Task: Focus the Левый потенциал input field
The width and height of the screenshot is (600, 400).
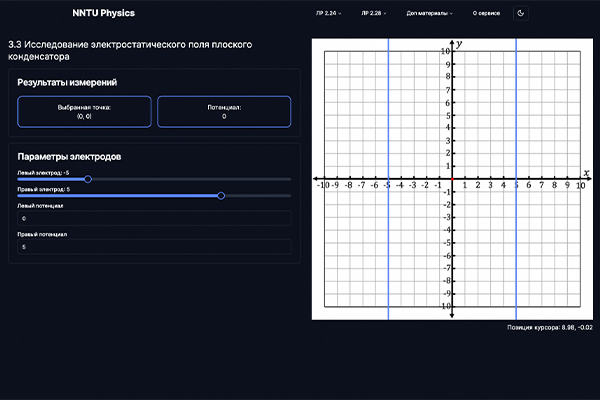Action: [x=154, y=218]
